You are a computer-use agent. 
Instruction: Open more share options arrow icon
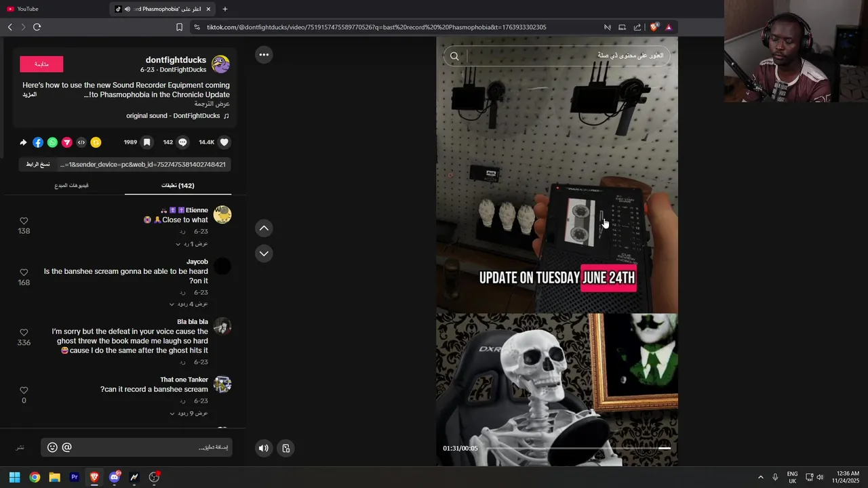(24, 142)
